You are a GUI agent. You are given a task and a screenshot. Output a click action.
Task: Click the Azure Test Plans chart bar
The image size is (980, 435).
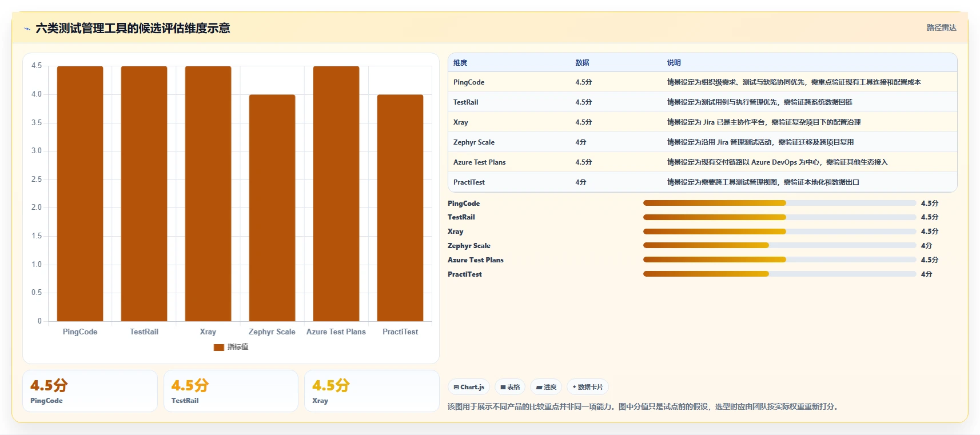tap(336, 194)
